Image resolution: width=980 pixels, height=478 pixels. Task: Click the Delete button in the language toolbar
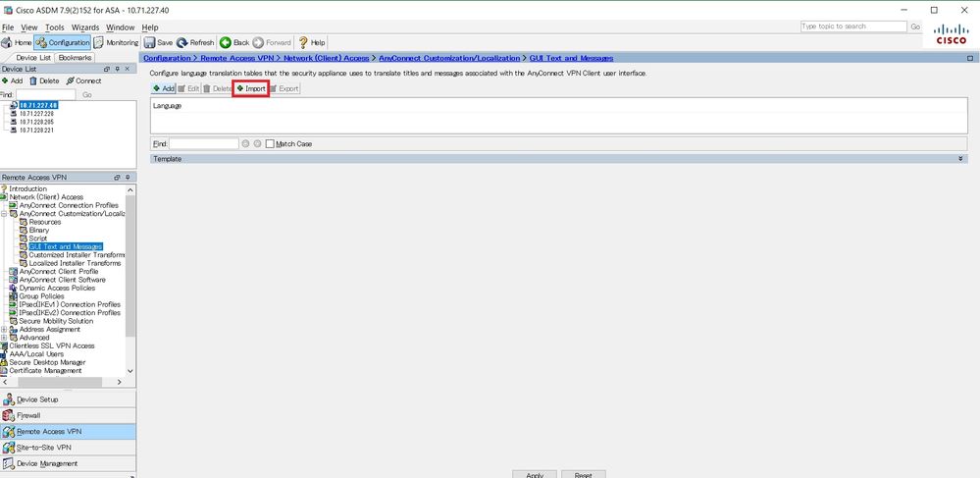[217, 89]
